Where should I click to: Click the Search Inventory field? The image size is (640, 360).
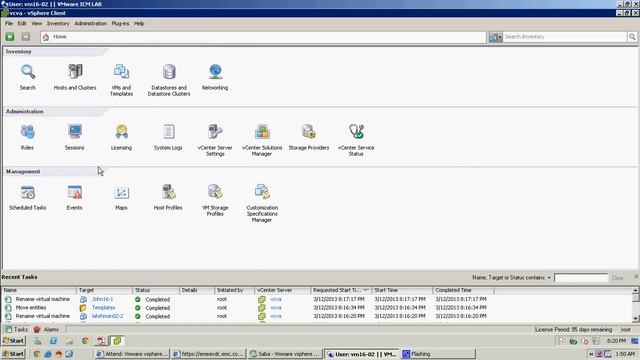pos(565,37)
